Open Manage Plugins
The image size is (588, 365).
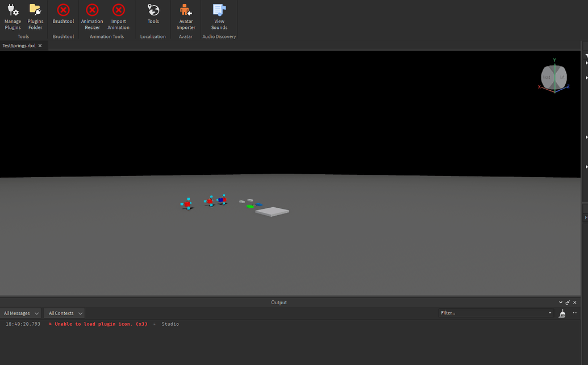(x=12, y=17)
